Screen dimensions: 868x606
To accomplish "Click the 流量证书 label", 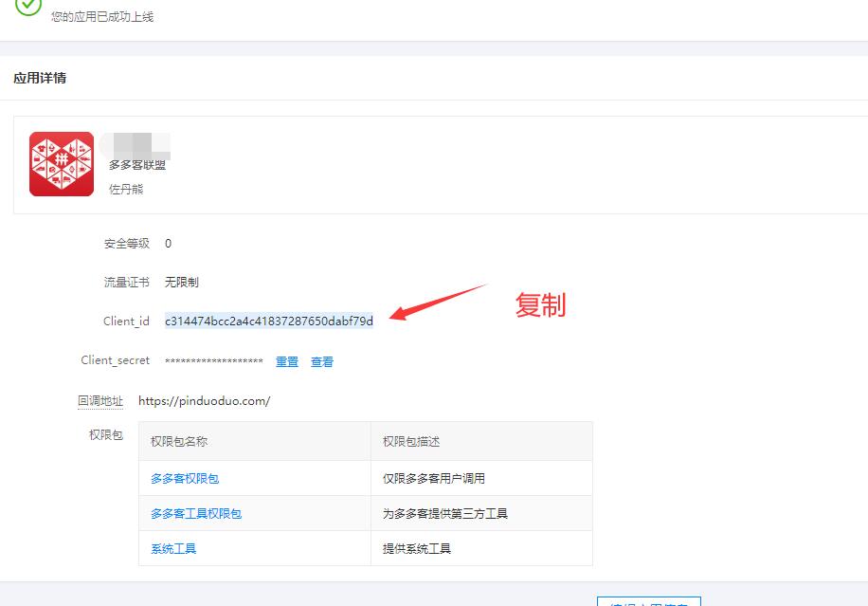I will (x=127, y=282).
